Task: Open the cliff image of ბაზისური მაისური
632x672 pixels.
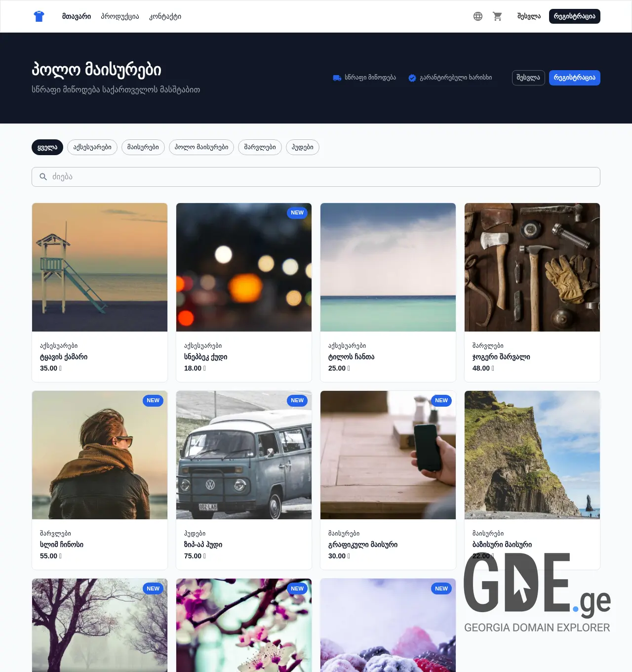Action: 532,455
